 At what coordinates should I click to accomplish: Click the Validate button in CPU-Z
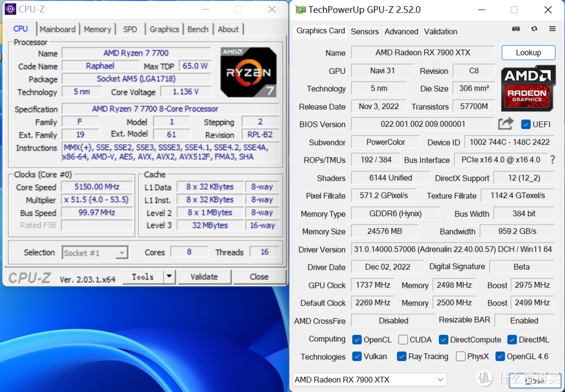[x=205, y=276]
